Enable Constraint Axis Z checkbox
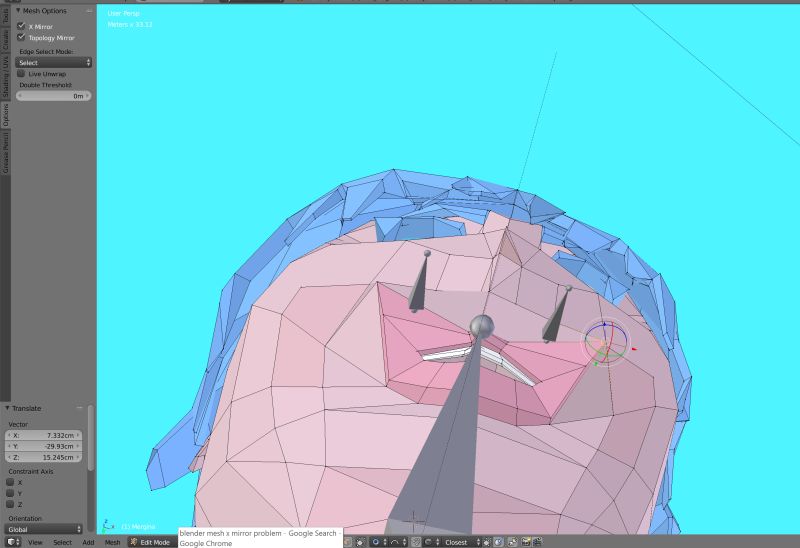The width and height of the screenshot is (800, 548). [10, 504]
